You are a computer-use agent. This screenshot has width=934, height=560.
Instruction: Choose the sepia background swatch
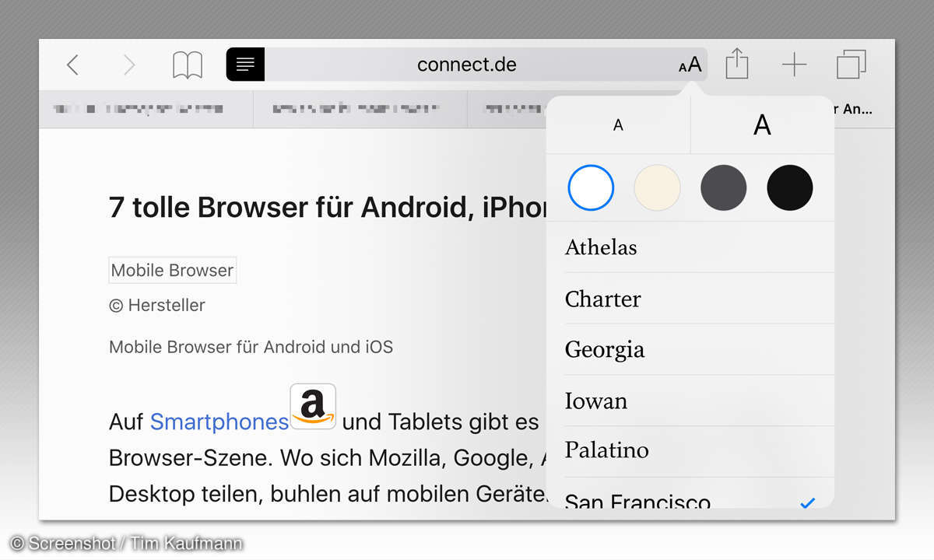coord(657,187)
